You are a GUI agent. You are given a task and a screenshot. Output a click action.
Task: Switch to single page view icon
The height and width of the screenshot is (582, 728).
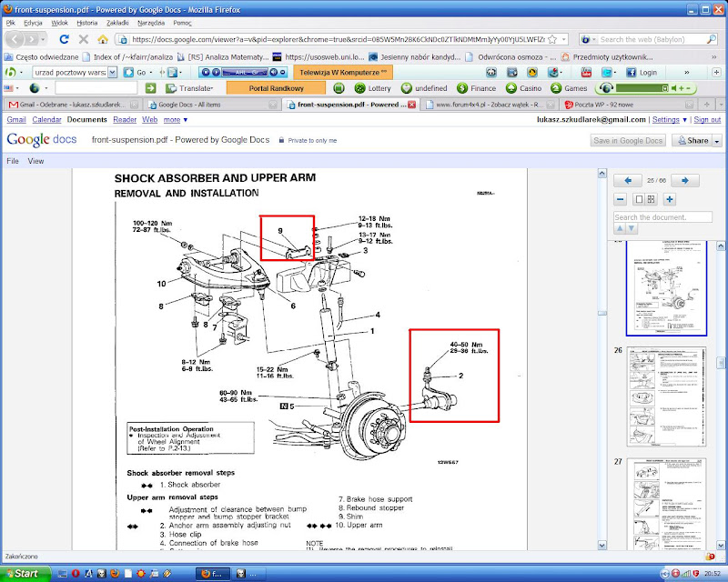pos(639,199)
